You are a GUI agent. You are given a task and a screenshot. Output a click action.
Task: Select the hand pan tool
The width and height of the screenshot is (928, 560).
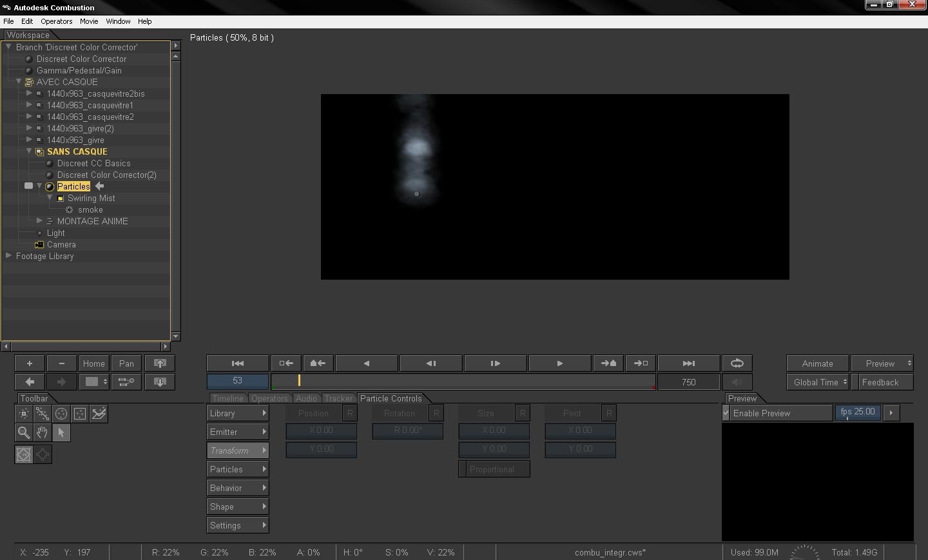(x=43, y=432)
